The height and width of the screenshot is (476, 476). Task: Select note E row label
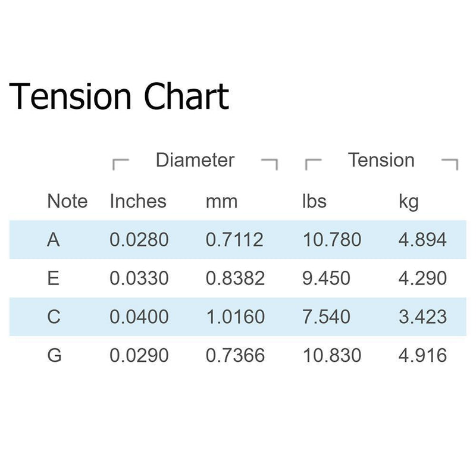(54, 278)
